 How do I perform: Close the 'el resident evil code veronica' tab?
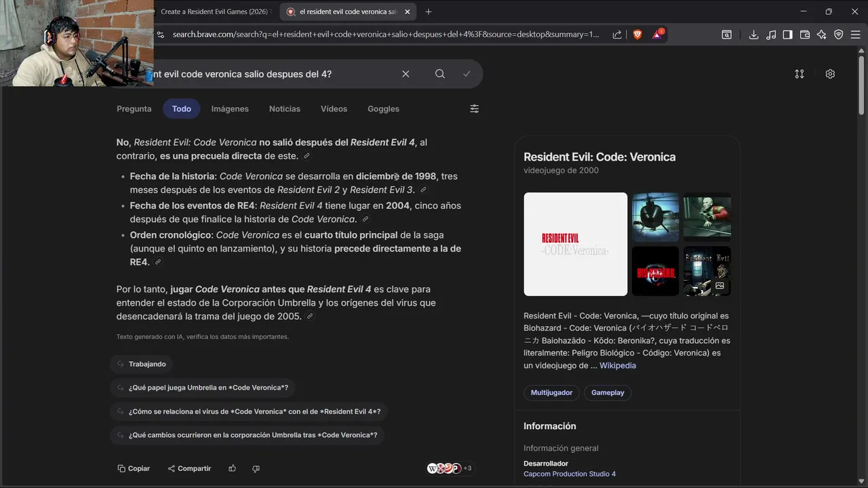407,12
